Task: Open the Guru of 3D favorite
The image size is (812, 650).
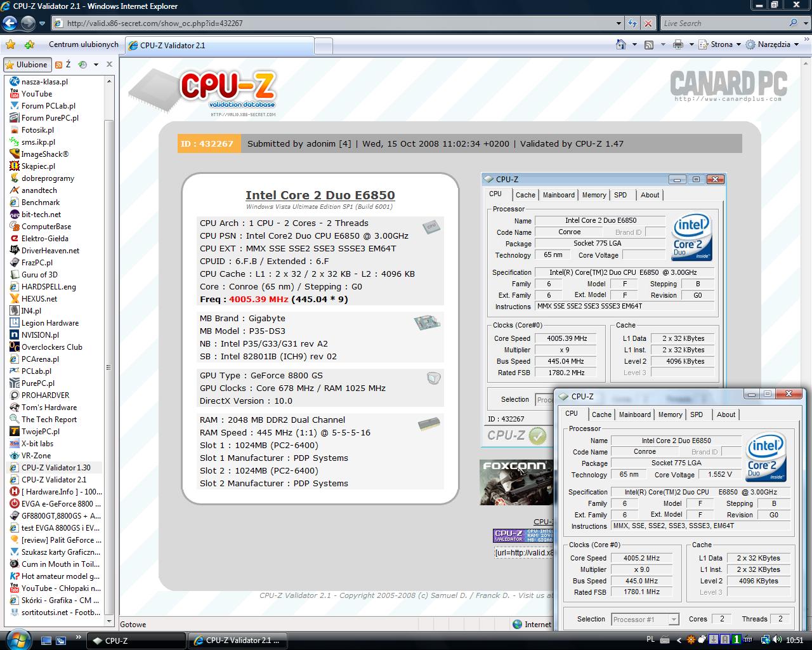Action: 39,274
